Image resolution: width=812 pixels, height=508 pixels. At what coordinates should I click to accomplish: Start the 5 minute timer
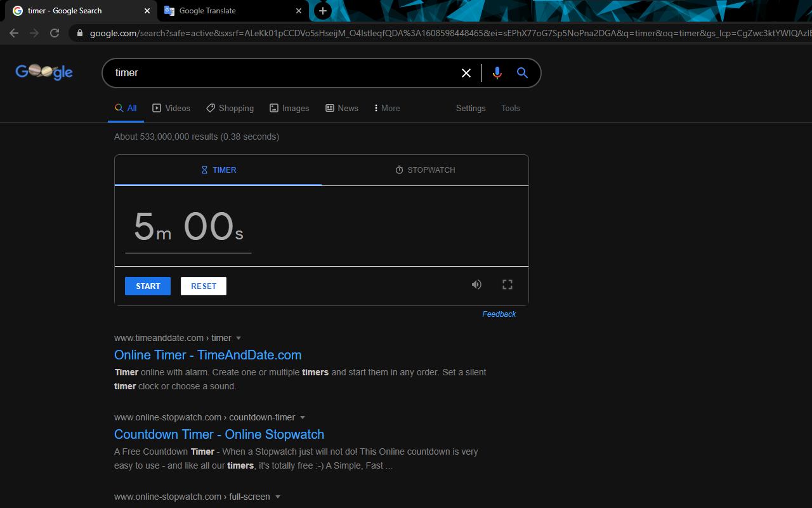point(147,286)
